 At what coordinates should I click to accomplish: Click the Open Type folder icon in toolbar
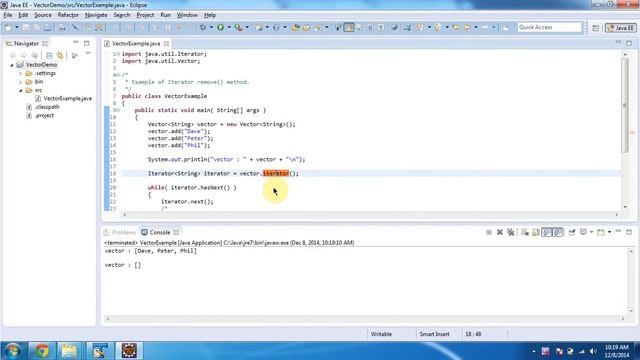(296, 27)
